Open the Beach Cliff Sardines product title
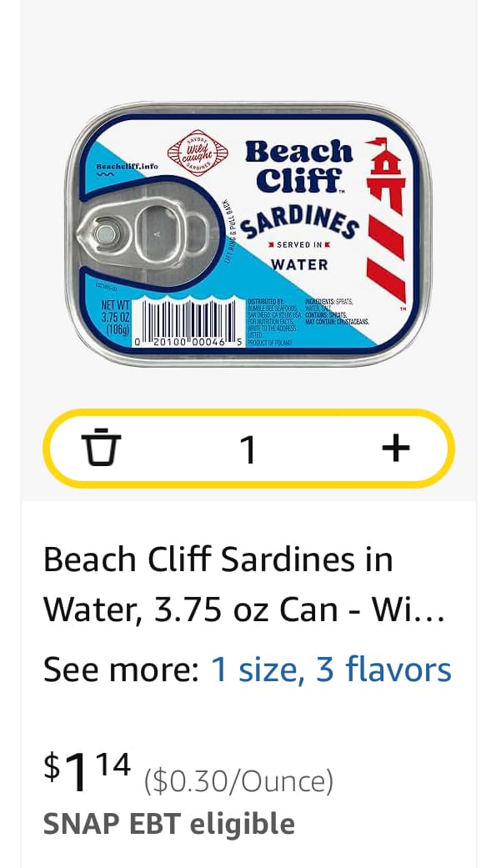Viewport: 481px width, 868px height. (245, 585)
